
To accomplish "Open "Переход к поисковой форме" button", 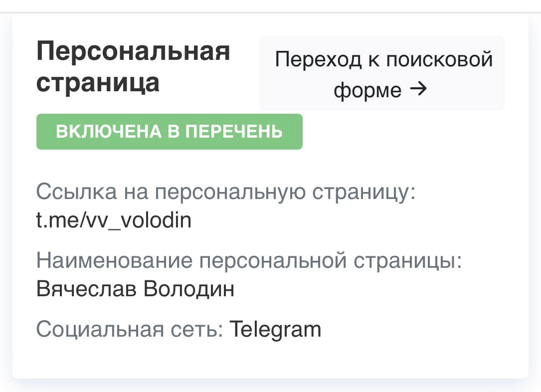I will click(x=382, y=74).
